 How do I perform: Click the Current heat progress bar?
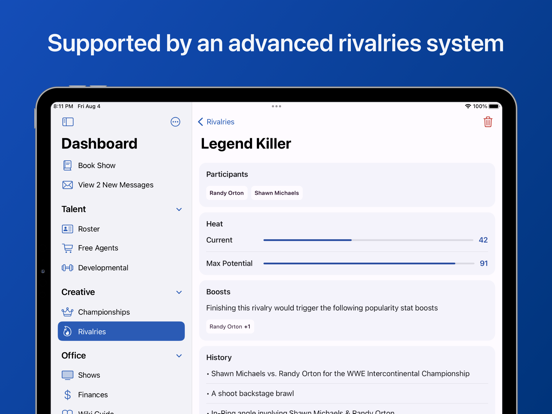368,240
